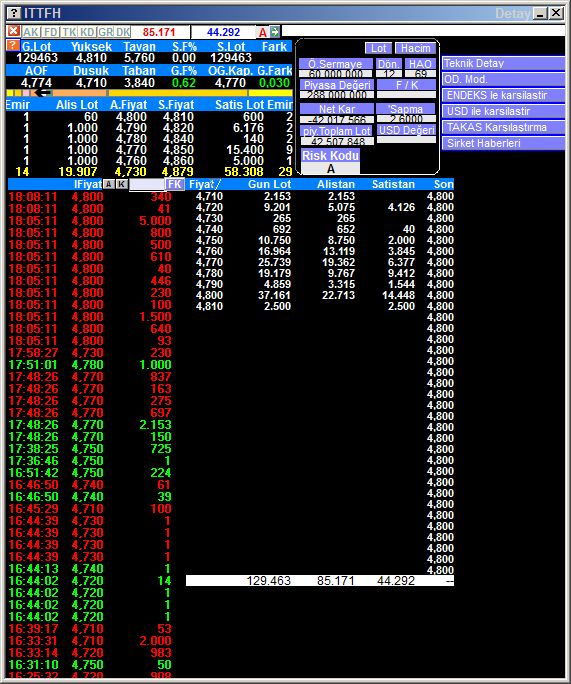
Task: Toggle the small K filter button
Action: tap(122, 184)
